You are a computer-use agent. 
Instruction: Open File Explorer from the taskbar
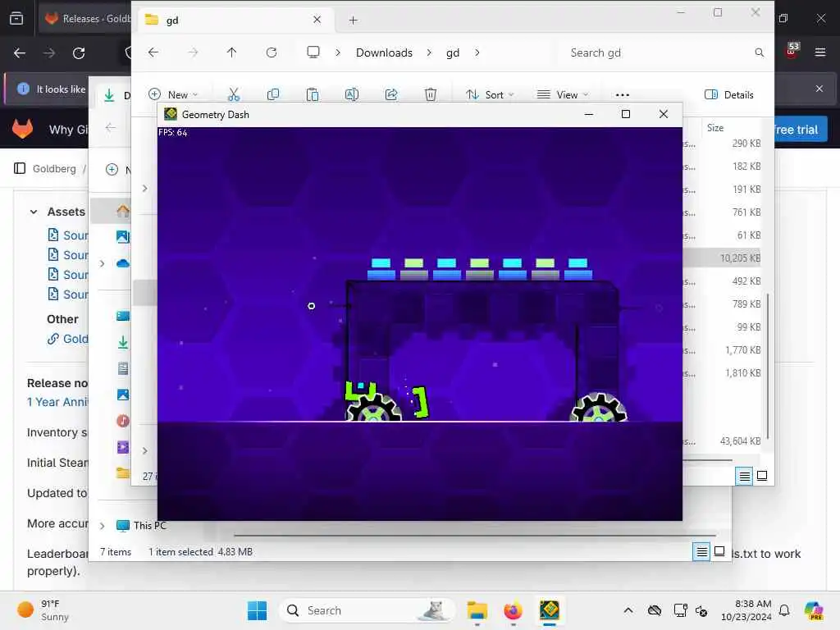click(477, 610)
